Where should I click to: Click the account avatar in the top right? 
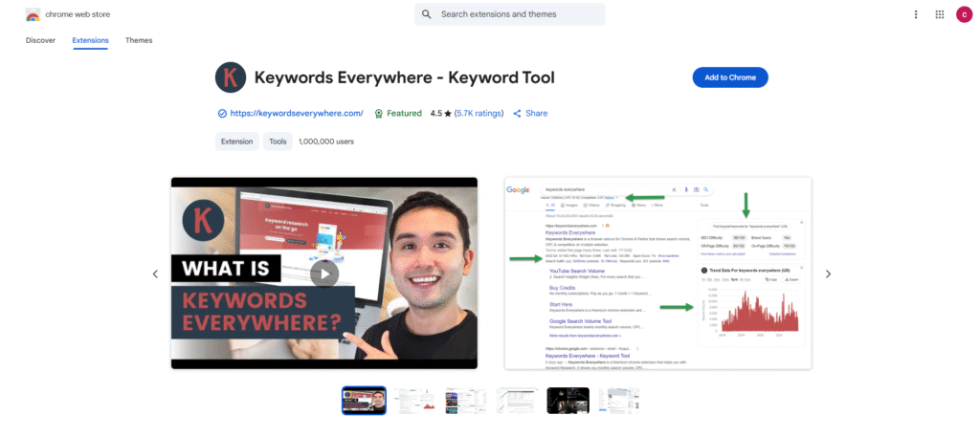[x=964, y=14]
